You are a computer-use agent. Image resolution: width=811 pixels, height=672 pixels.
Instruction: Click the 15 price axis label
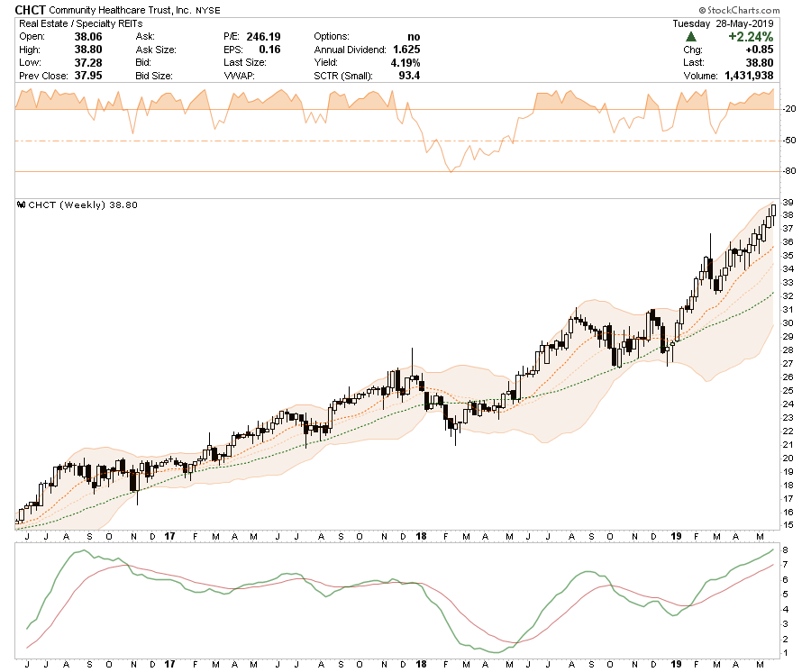pos(788,525)
